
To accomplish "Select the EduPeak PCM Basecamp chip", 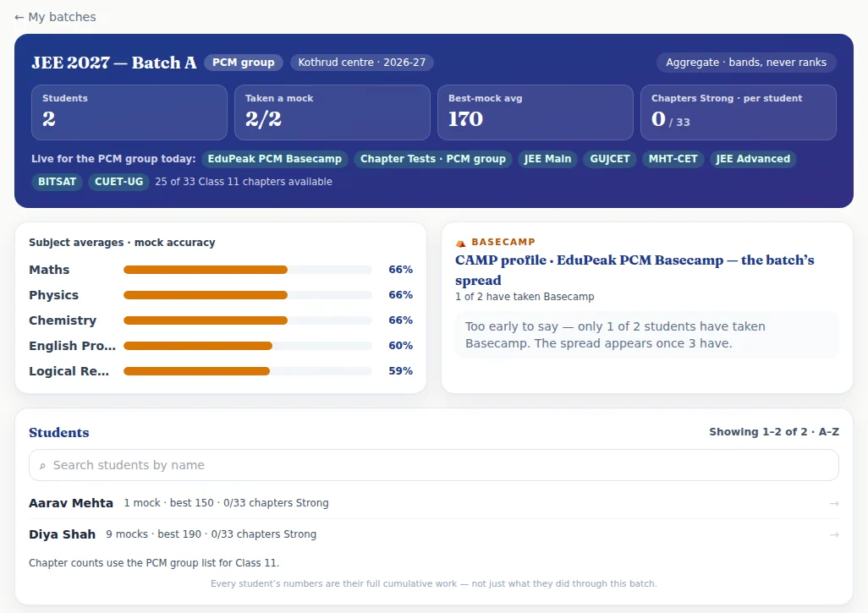I will click(x=275, y=159).
